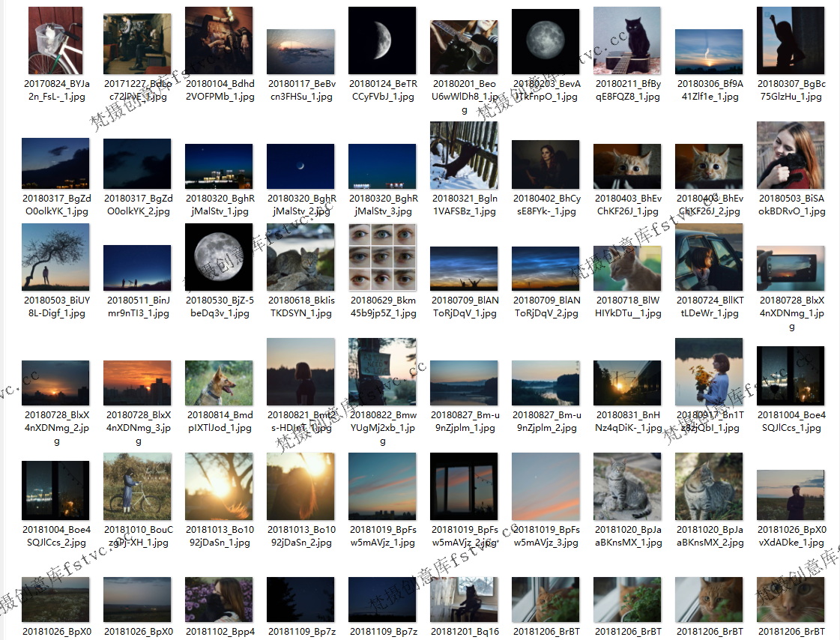Viewport: 840px width, 640px height.
Task: Click file name 20181013_Bo1092jDaSn_2.jpg
Action: (302, 536)
